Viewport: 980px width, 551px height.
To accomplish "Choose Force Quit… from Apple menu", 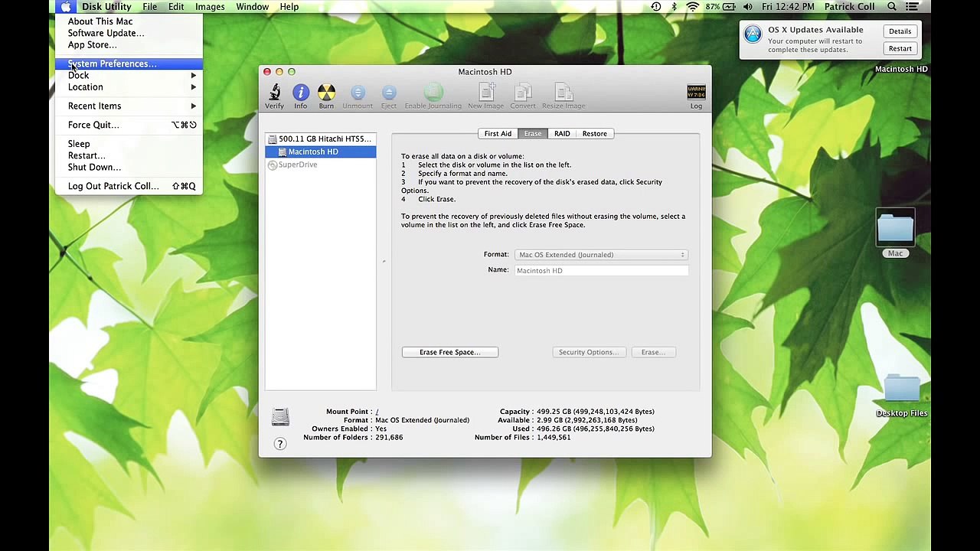I will coord(129,125).
